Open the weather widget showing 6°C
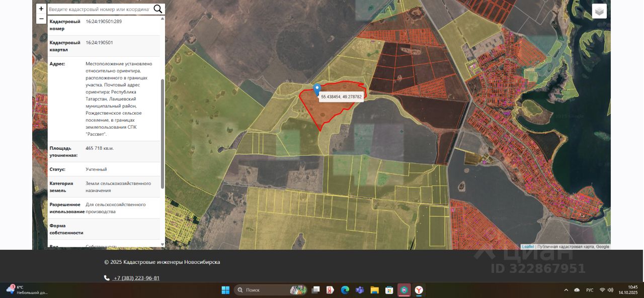644x298 pixels. (27, 290)
